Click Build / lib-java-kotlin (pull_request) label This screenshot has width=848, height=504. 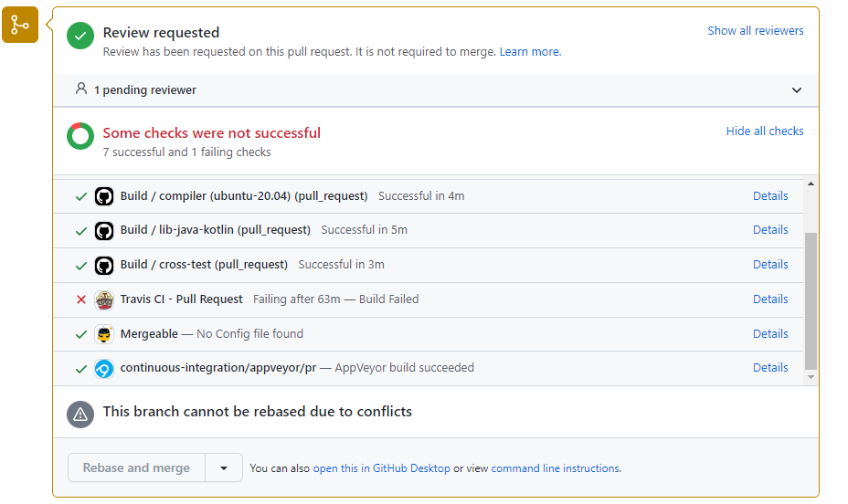pos(216,229)
